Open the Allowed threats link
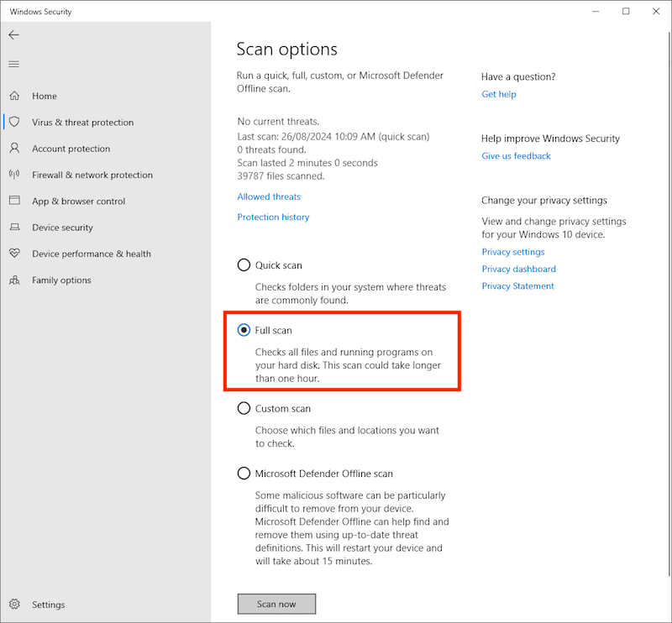672x623 pixels. coord(269,196)
